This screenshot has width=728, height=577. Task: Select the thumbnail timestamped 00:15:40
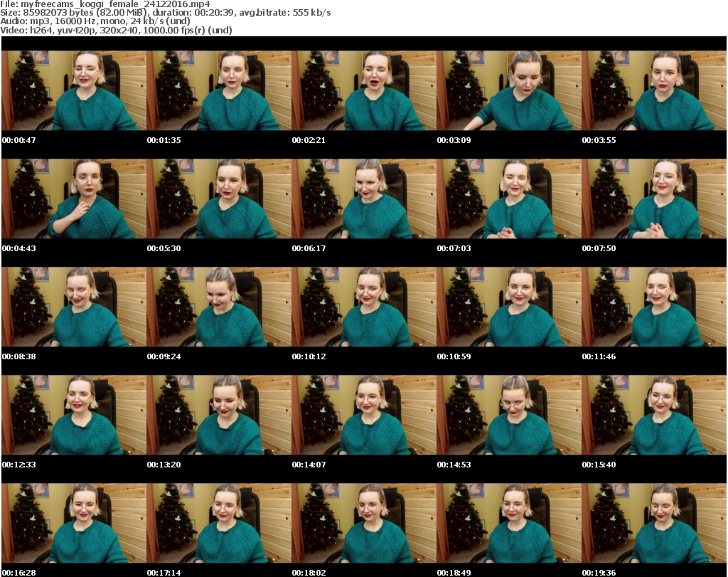(654, 415)
